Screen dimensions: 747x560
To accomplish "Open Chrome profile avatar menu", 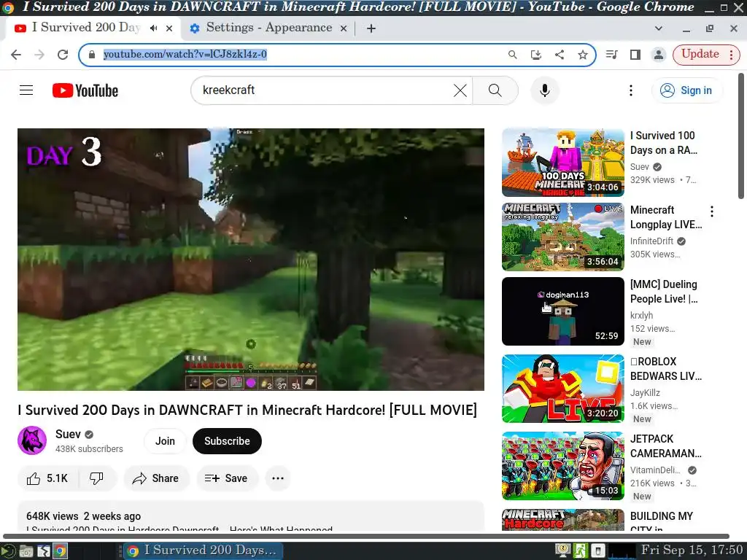I will point(659,55).
